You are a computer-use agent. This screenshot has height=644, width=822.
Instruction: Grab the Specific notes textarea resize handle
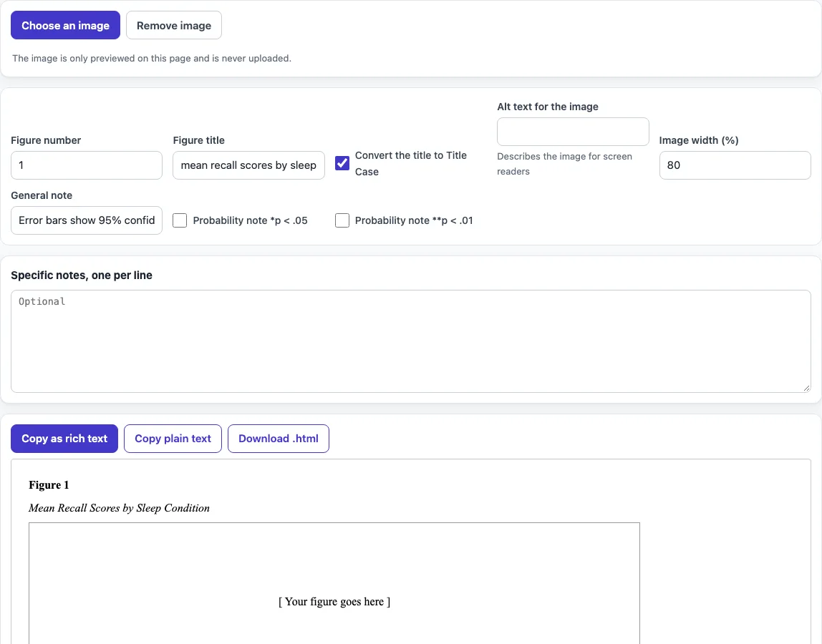pyautogui.click(x=806, y=388)
